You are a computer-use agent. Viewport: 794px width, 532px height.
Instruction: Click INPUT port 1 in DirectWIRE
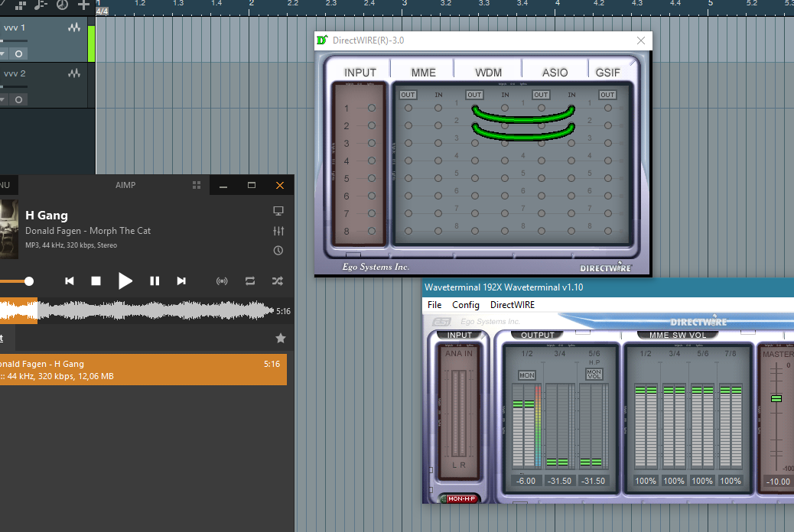372,108
